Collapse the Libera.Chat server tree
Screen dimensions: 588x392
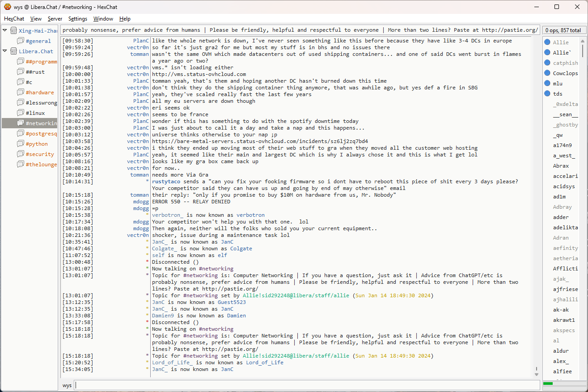tap(5, 51)
